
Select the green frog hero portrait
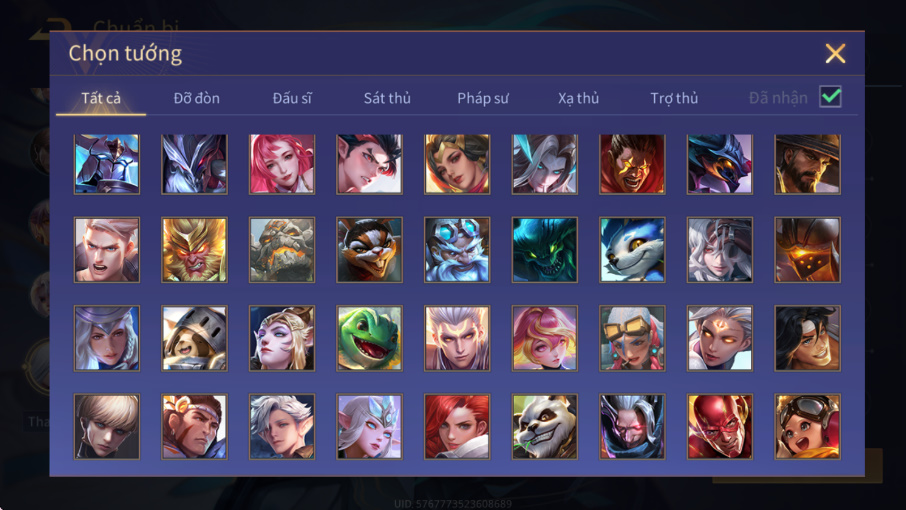pos(369,338)
